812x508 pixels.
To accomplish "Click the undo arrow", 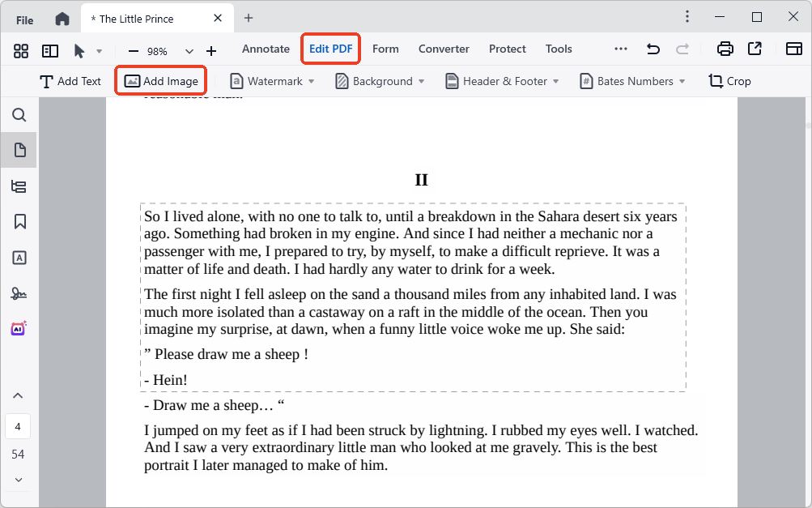I will 653,49.
